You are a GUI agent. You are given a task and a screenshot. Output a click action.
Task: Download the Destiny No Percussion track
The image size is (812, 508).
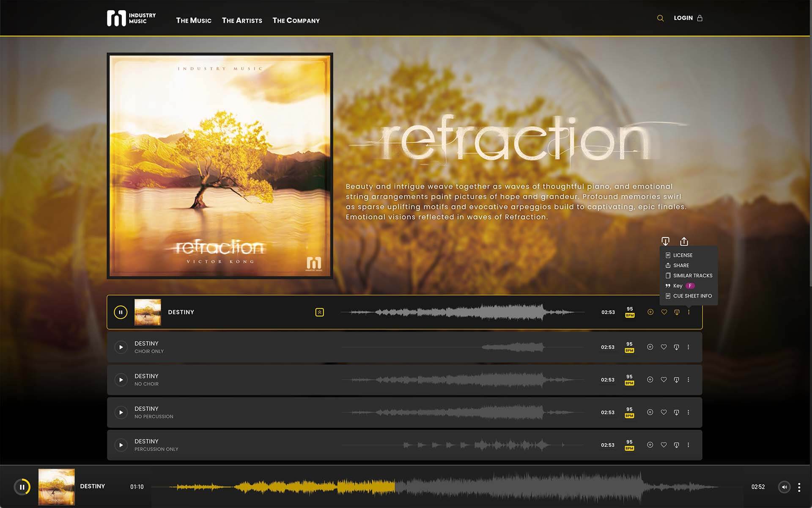coord(676,412)
